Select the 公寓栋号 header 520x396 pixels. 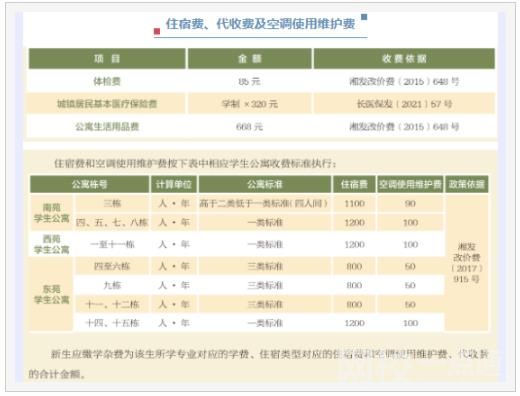(89, 184)
